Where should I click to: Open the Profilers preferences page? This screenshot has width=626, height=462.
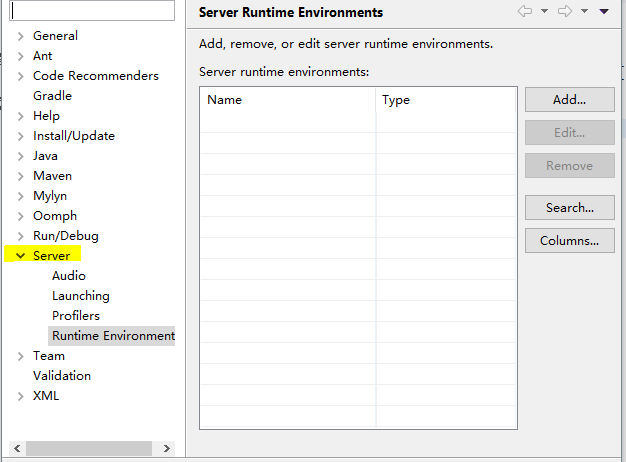pos(76,316)
